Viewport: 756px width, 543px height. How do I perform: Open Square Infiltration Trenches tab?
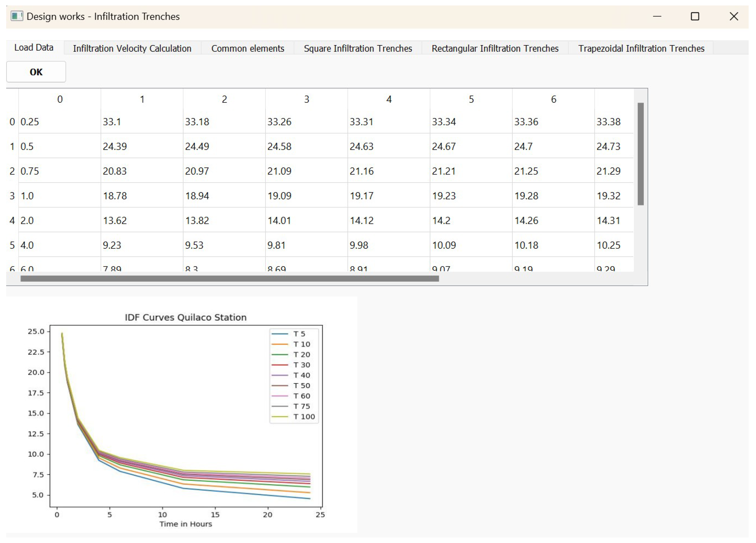(x=358, y=48)
